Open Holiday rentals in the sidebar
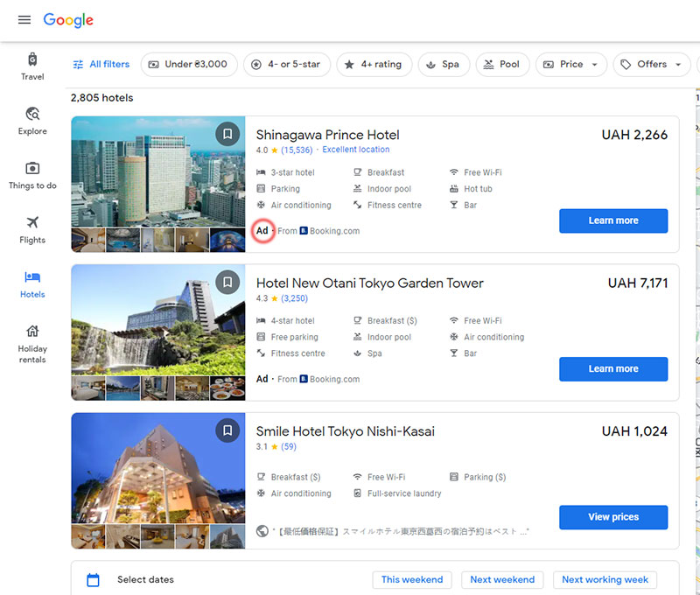The height and width of the screenshot is (595, 700). pos(32,344)
